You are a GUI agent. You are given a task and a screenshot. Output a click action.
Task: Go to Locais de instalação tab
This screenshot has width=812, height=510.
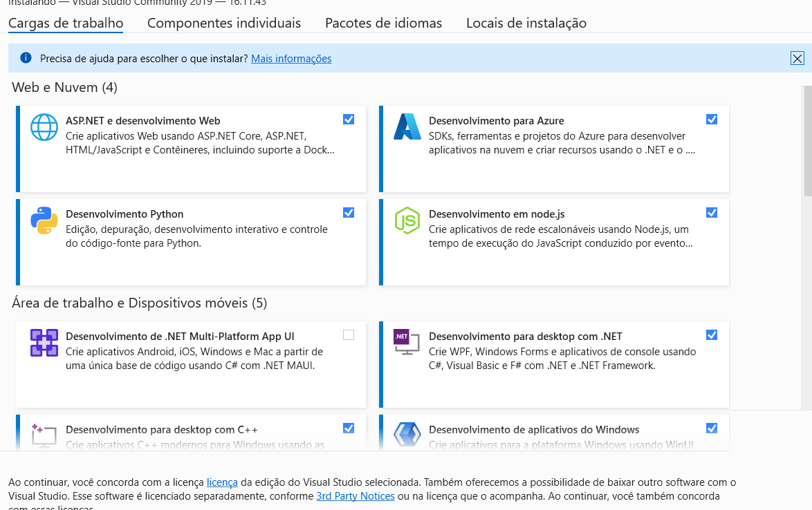[526, 23]
